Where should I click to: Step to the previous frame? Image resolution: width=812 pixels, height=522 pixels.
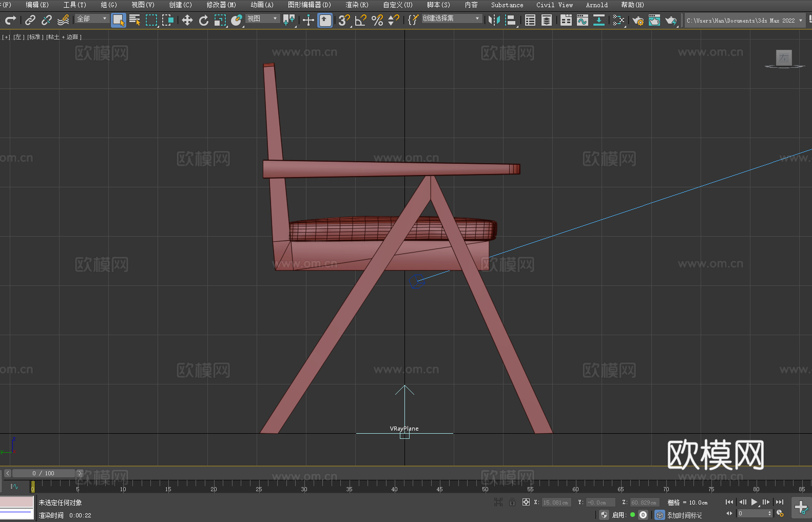(x=742, y=502)
